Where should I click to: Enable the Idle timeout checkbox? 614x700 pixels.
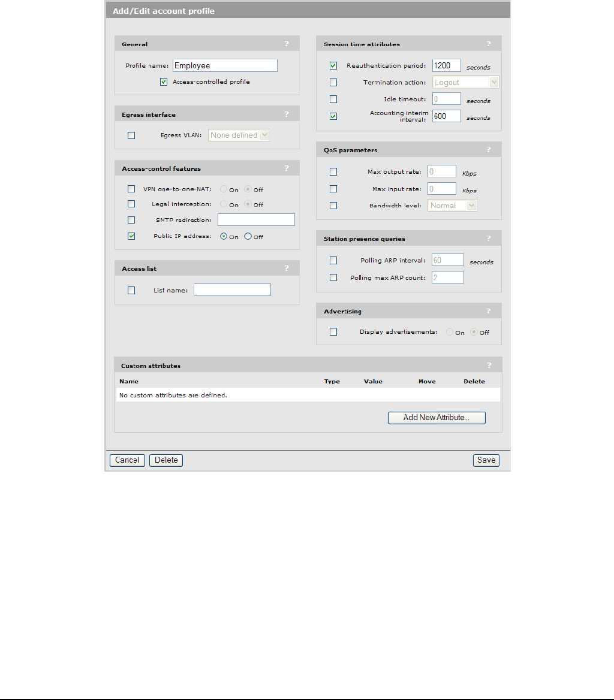click(x=333, y=99)
